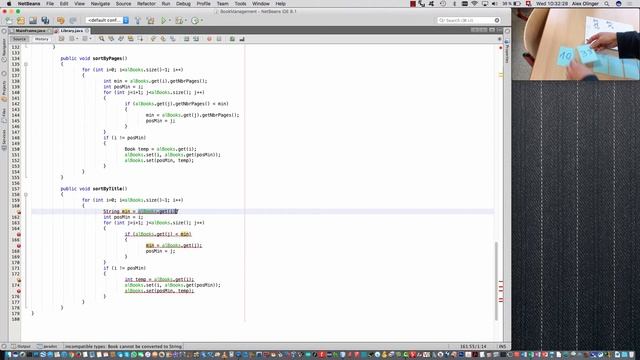The width and height of the screenshot is (640, 360).
Task: Open the Run Project dropdown arrow
Action: [170, 20]
